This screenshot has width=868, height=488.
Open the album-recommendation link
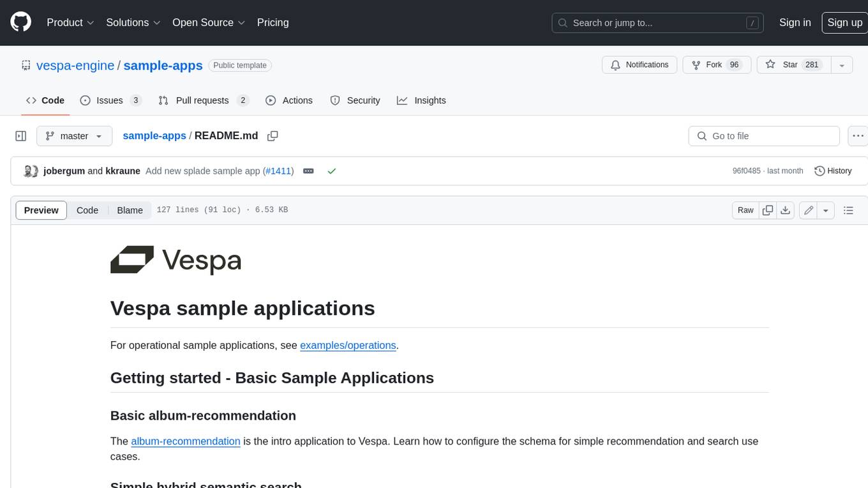point(186,441)
